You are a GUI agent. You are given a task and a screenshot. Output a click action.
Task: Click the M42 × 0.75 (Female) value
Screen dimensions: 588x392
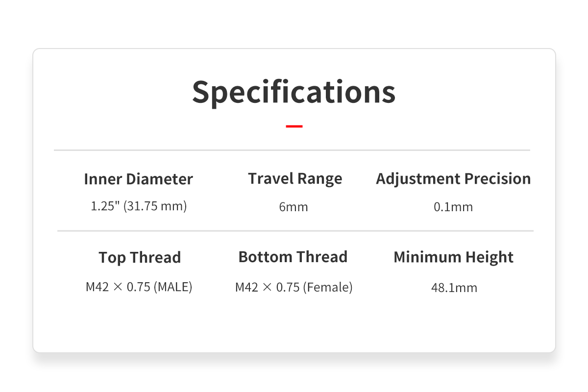pos(294,287)
